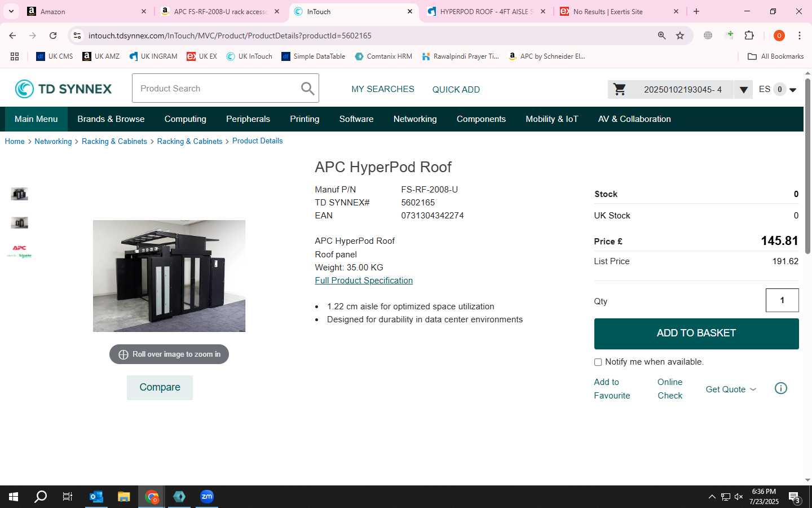Click the Windows Start button
The height and width of the screenshot is (508, 812).
coord(14,497)
